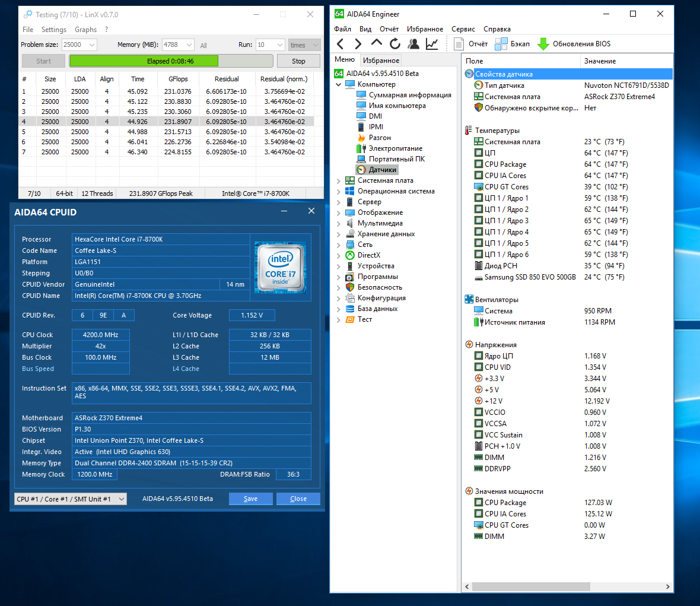
Task: Select LinX result row 4
Action: (x=166, y=122)
